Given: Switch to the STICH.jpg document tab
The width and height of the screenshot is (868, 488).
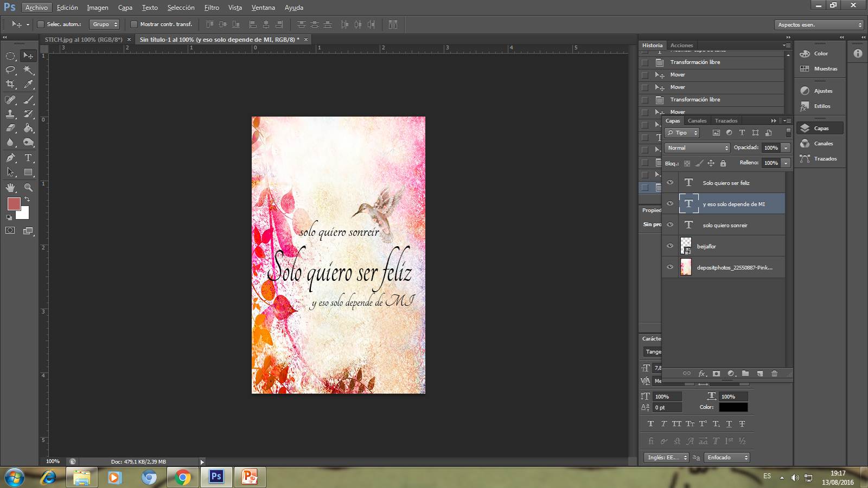Looking at the screenshot, I should [x=84, y=40].
